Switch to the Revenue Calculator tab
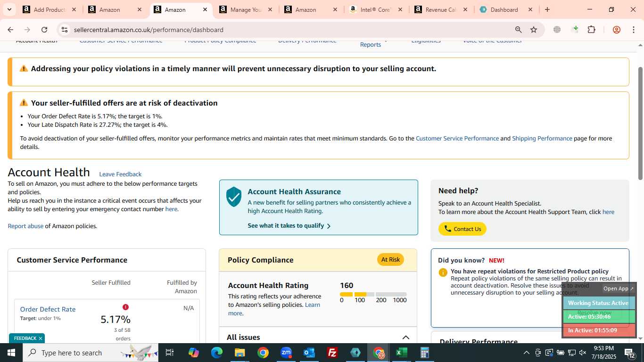This screenshot has width=644, height=362. (441, 9)
